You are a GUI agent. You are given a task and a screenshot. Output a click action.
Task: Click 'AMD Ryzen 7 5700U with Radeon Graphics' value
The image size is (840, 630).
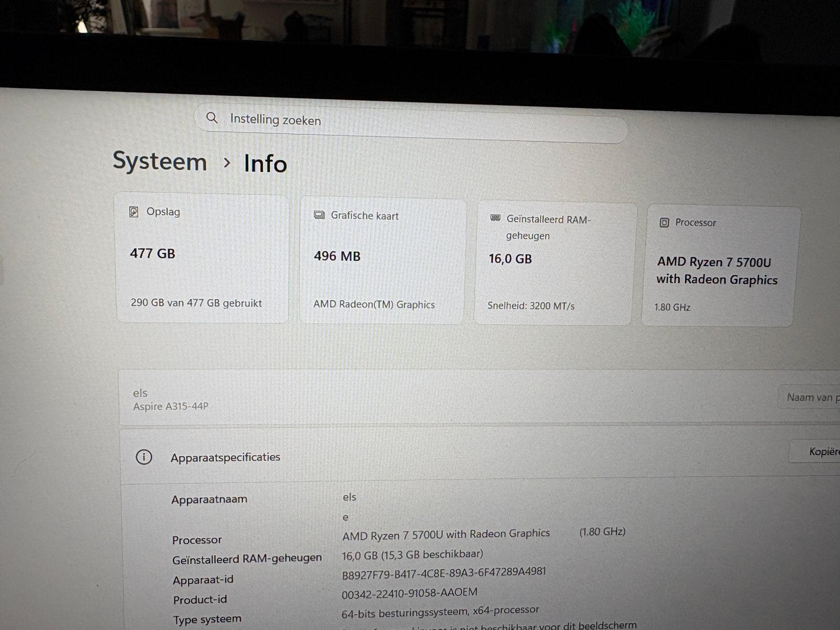point(446,534)
